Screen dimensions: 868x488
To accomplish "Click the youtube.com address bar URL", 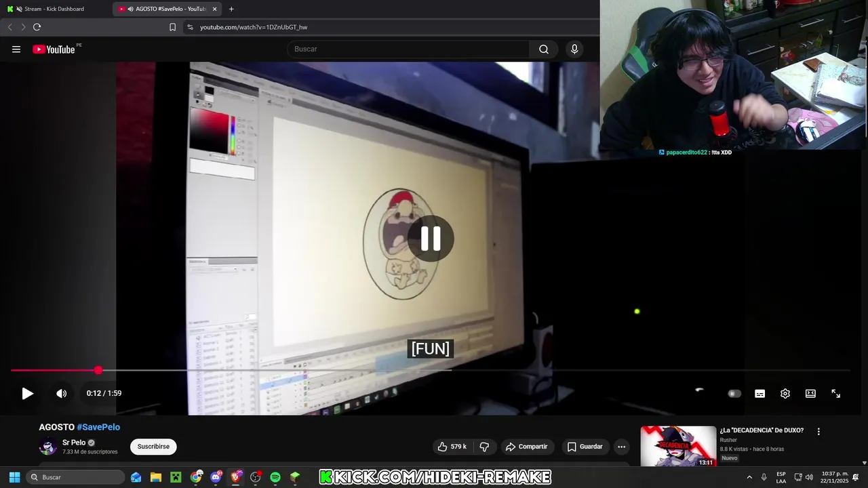I will point(254,27).
